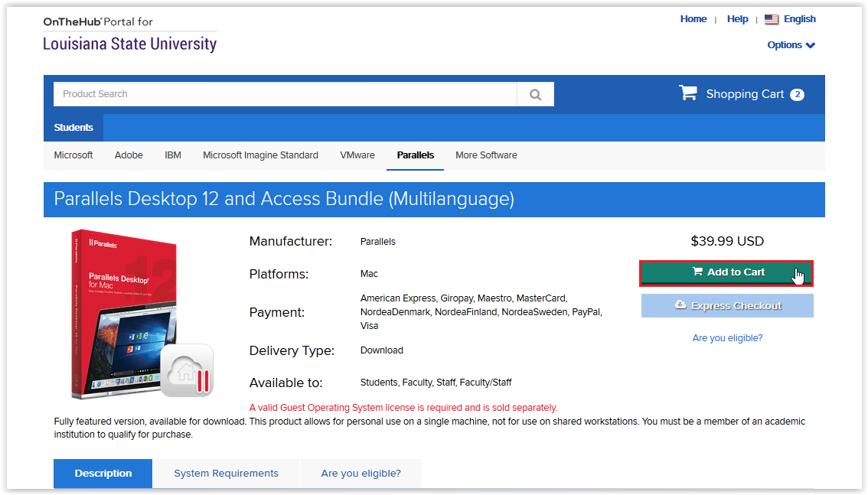The width and height of the screenshot is (868, 495).
Task: Click the search magnifier icon
Action: (x=535, y=95)
